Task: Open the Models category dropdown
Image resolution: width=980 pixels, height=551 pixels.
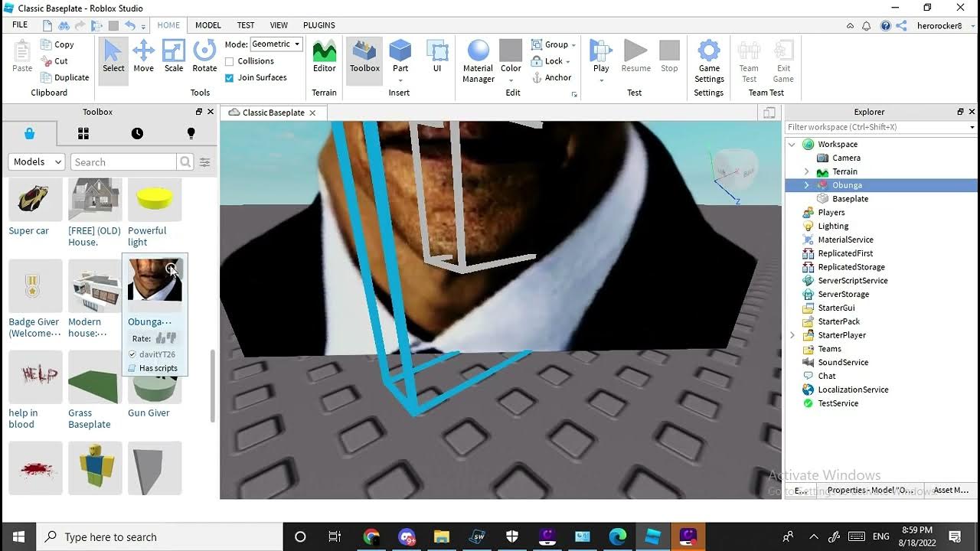Action: pos(37,162)
